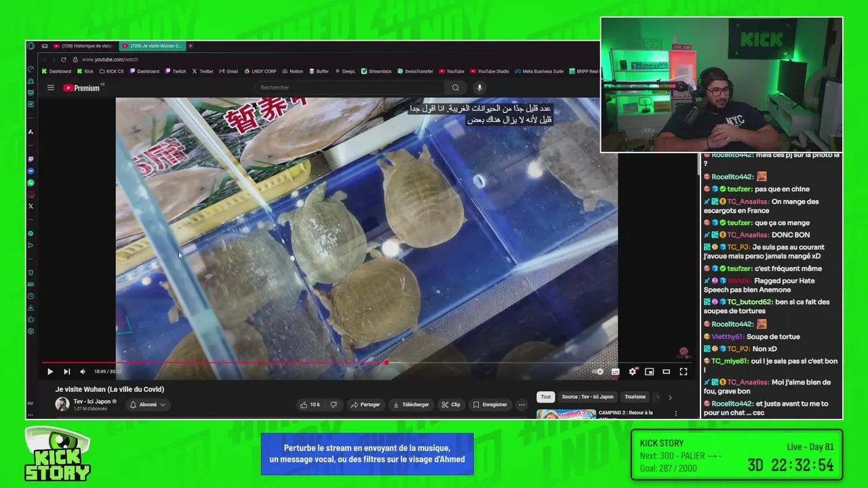Viewport: 868px width, 488px height.
Task: Open a new browser tab
Action: click(191, 46)
